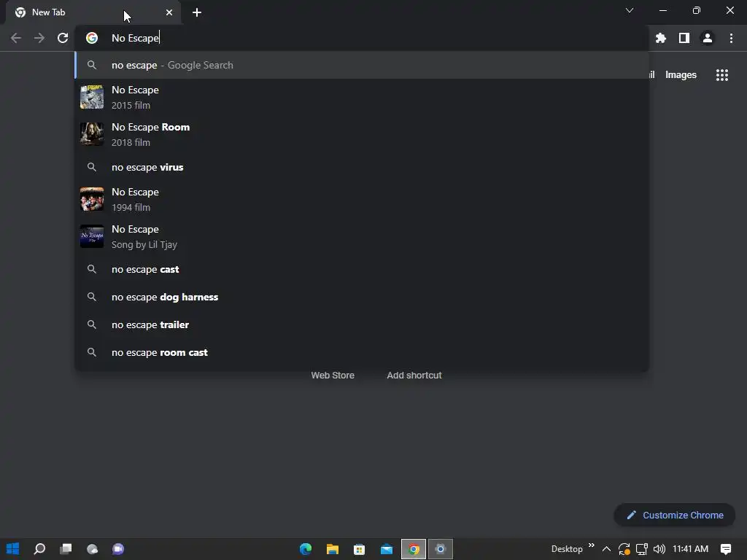Choose the No Escape 1994 film suggestion
The height and width of the screenshot is (560, 747).
(x=362, y=199)
